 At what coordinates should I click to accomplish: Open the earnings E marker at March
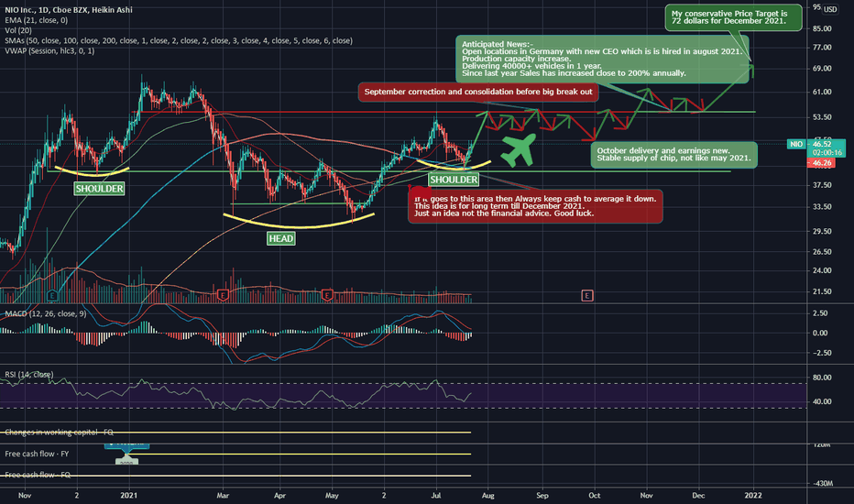tap(223, 295)
